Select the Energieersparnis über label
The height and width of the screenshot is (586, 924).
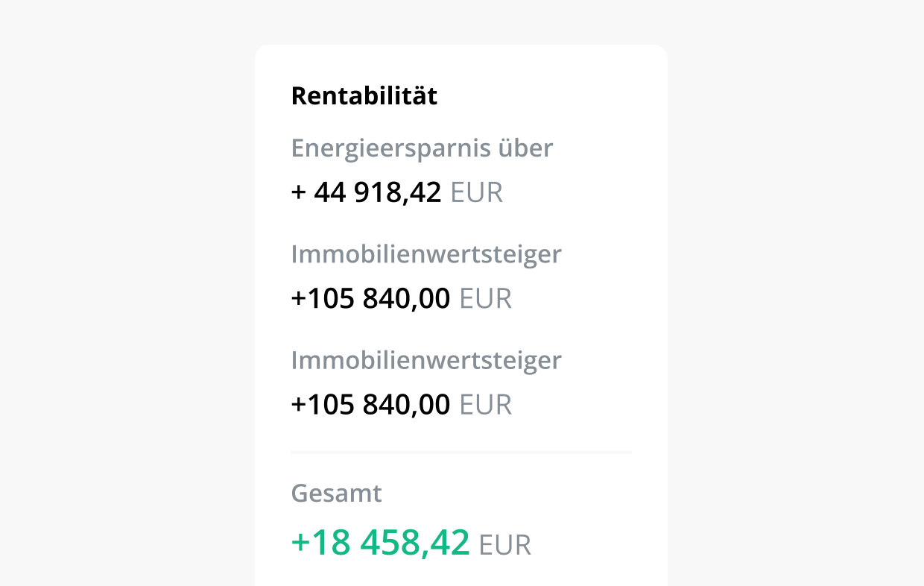(422, 148)
